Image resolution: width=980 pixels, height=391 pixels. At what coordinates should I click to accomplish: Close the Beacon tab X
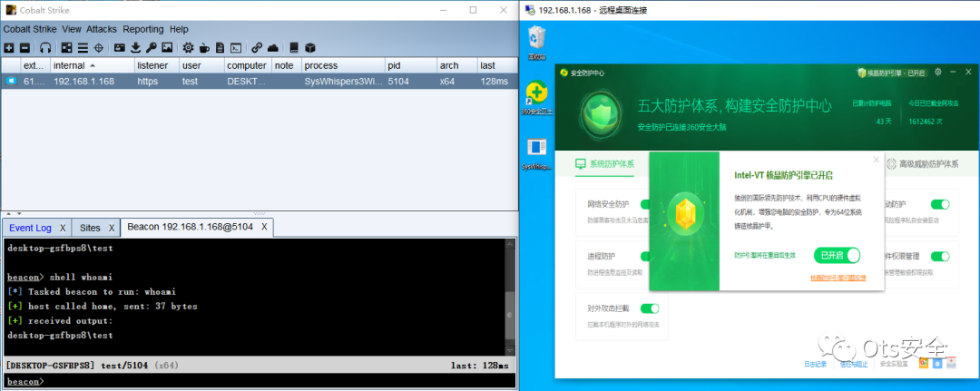click(x=264, y=227)
